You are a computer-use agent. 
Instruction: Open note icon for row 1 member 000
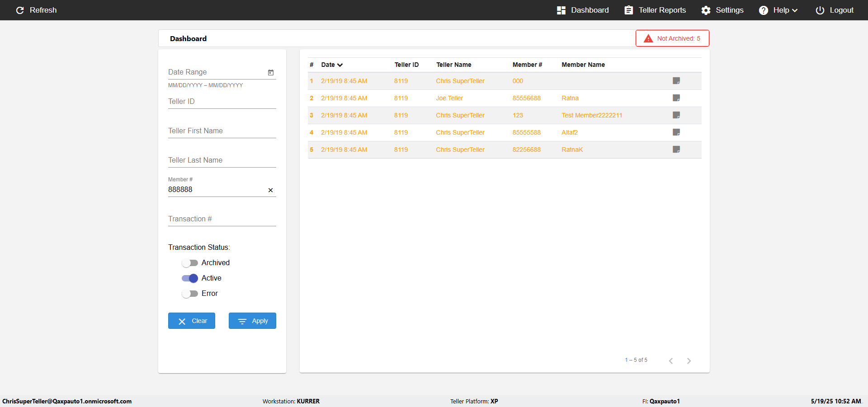coord(676,81)
